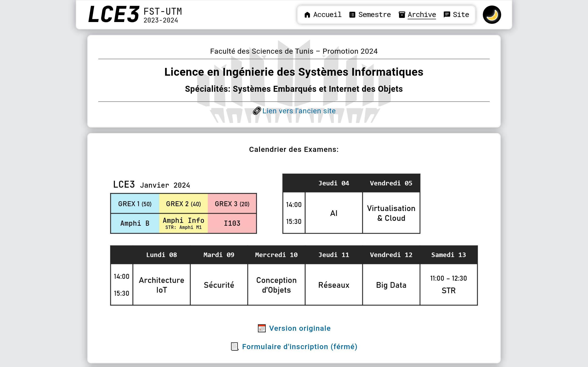Open Formulaire d'inscription (férmé) link
Viewport: 588px width, 367px height.
[x=300, y=347]
